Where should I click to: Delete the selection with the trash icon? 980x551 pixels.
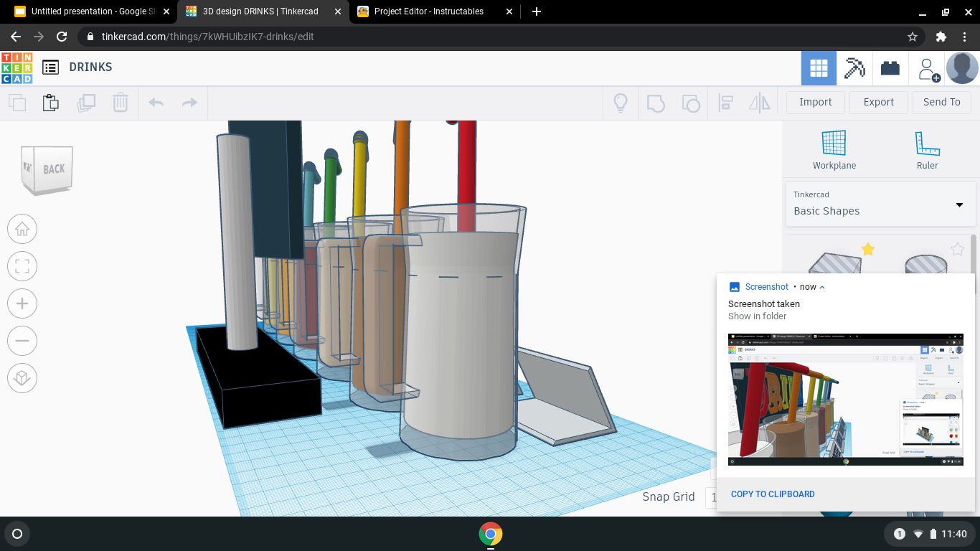[x=120, y=102]
